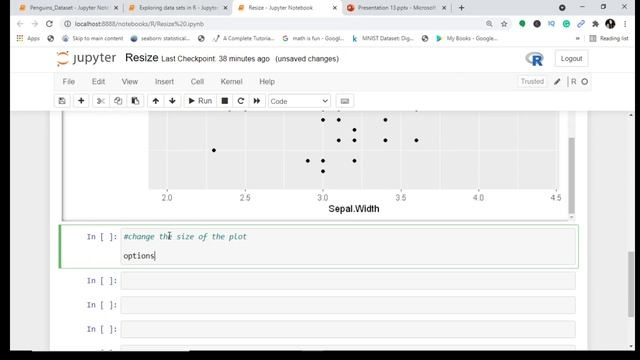Reload the current page
Screen dimensions: 640x360
tap(49, 24)
